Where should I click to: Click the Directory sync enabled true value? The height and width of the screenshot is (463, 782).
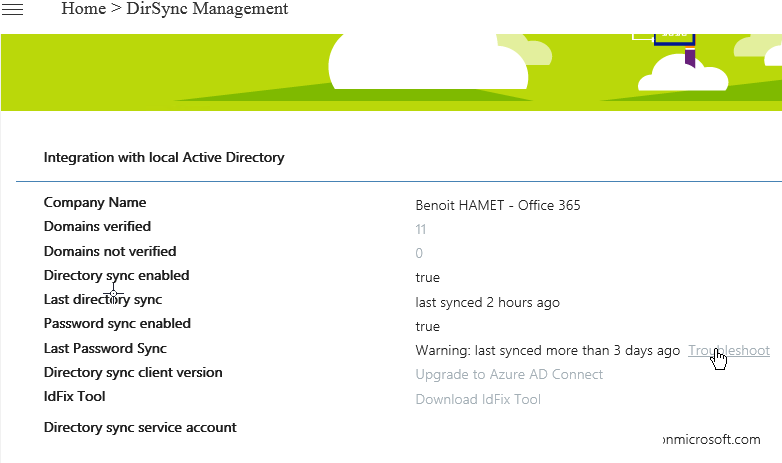(x=427, y=278)
